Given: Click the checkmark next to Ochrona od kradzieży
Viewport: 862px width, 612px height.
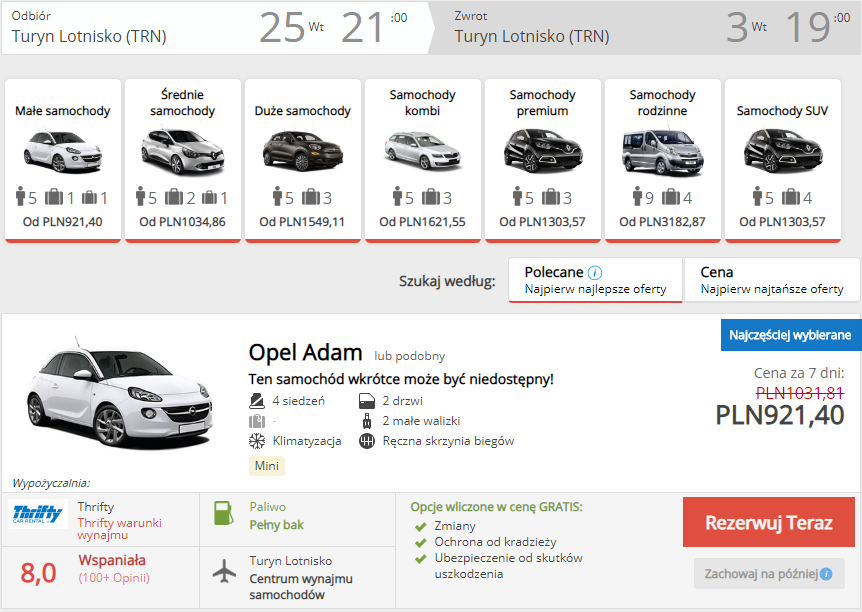Looking at the screenshot, I should point(421,543).
